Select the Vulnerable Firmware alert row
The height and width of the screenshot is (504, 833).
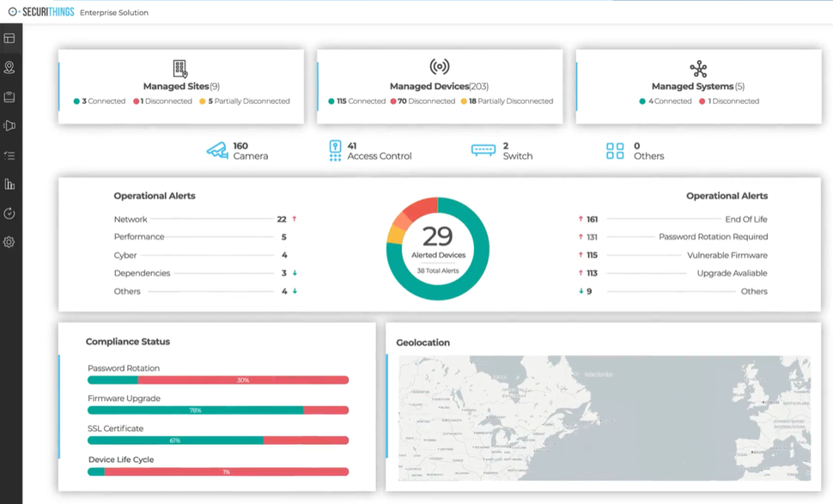(672, 255)
